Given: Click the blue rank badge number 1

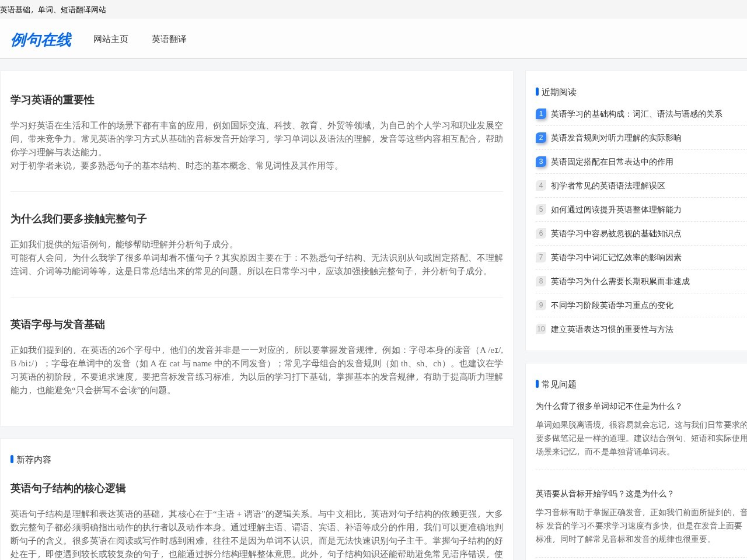Looking at the screenshot, I should 541,114.
